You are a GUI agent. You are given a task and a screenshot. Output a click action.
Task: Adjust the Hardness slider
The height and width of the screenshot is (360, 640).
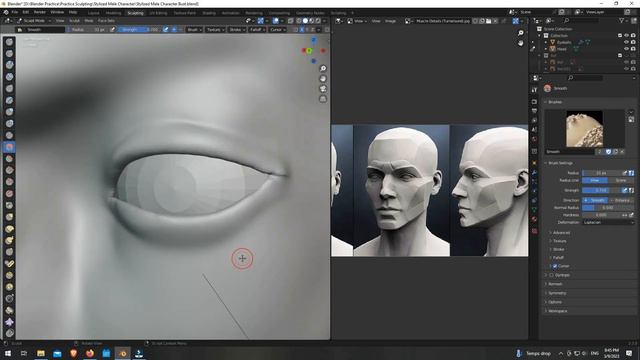pos(601,215)
